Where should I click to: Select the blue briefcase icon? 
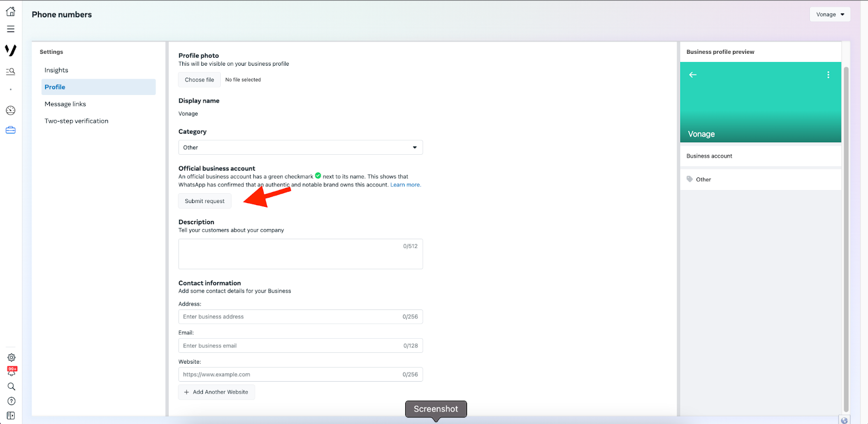[x=10, y=130]
